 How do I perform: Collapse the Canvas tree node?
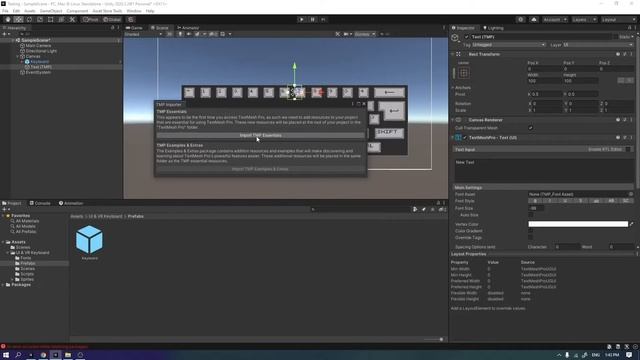coord(18,56)
